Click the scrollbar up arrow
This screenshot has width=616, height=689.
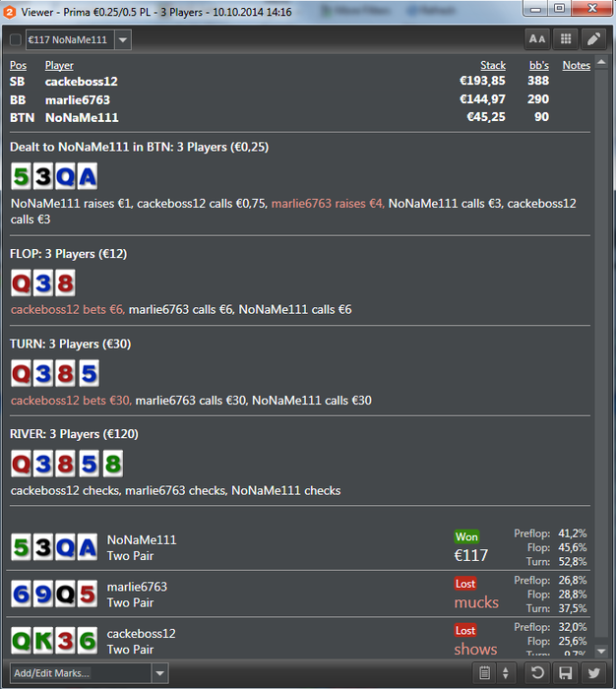pyautogui.click(x=601, y=62)
